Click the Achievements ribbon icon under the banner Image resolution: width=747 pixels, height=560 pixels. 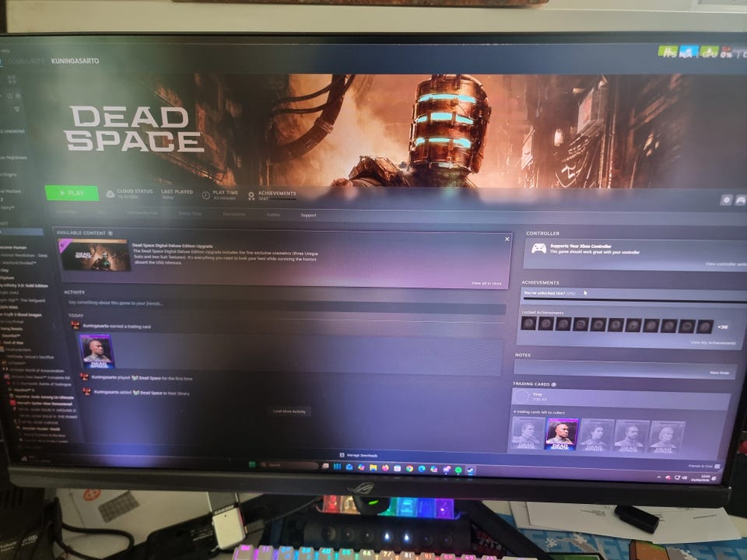tap(251, 196)
